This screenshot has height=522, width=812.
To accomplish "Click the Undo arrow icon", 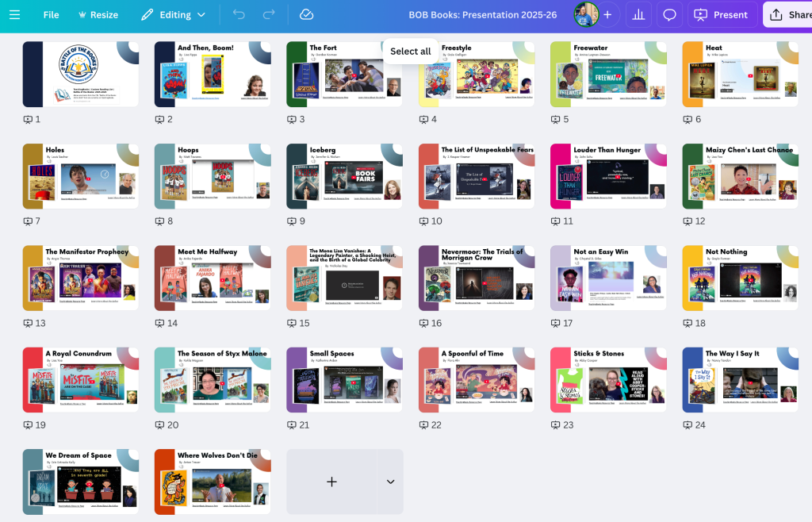I will (x=239, y=14).
